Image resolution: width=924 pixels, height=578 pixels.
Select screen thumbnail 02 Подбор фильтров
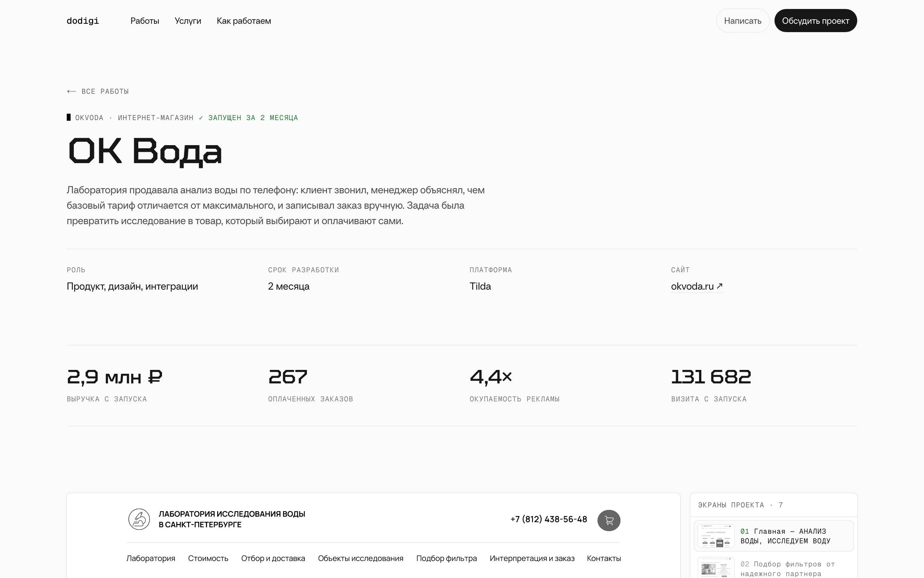pyautogui.click(x=716, y=568)
